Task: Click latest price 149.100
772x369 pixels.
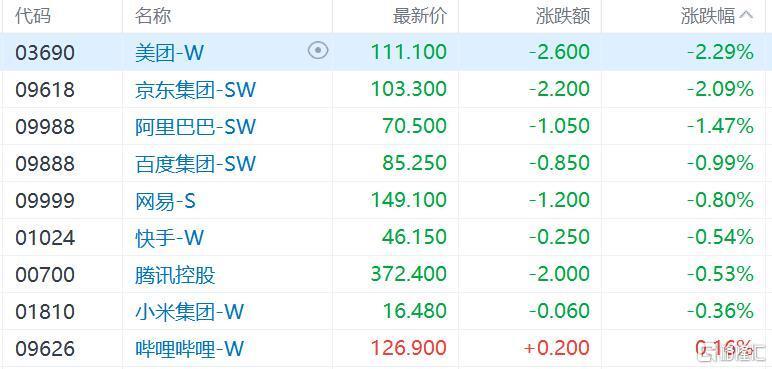Action: tap(409, 200)
